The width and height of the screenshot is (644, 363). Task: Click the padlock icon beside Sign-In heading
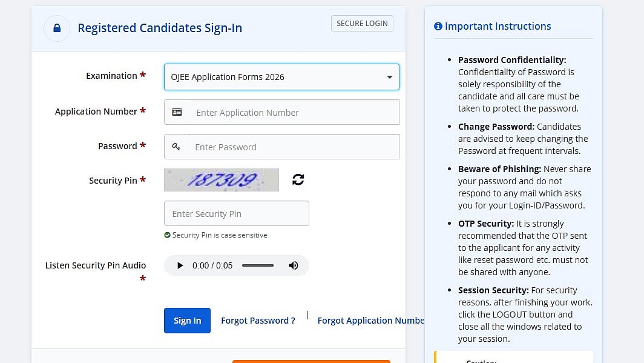coord(57,28)
